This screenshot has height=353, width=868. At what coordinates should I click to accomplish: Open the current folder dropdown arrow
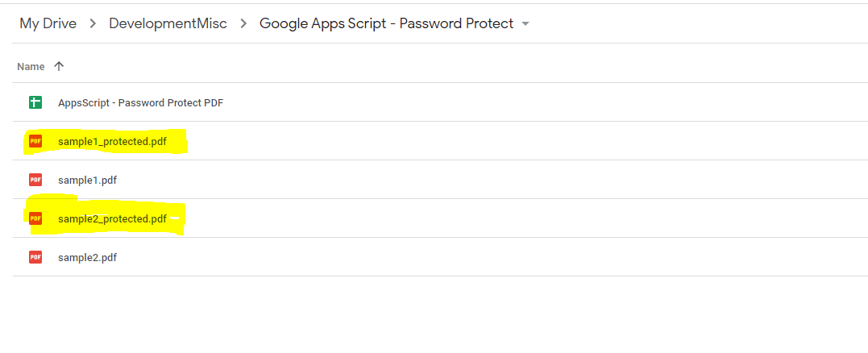[525, 24]
